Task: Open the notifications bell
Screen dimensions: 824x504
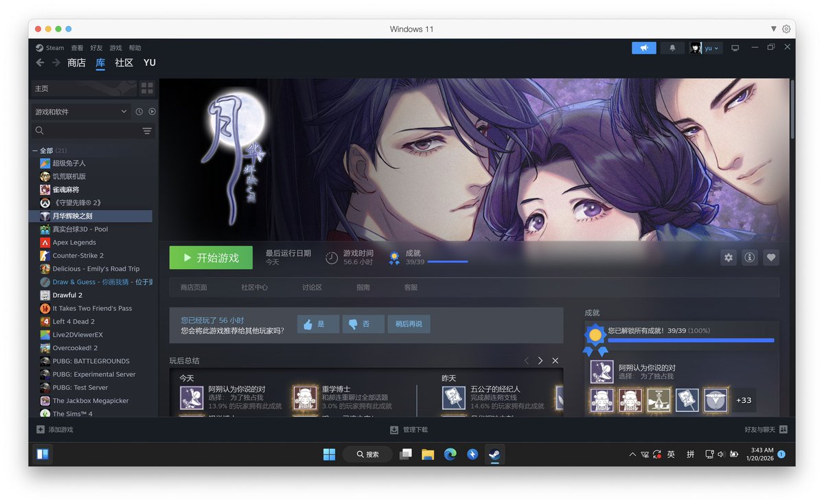Action: point(672,48)
